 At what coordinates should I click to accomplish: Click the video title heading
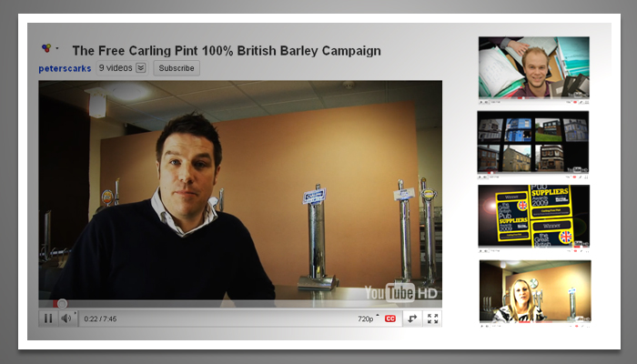[x=227, y=51]
